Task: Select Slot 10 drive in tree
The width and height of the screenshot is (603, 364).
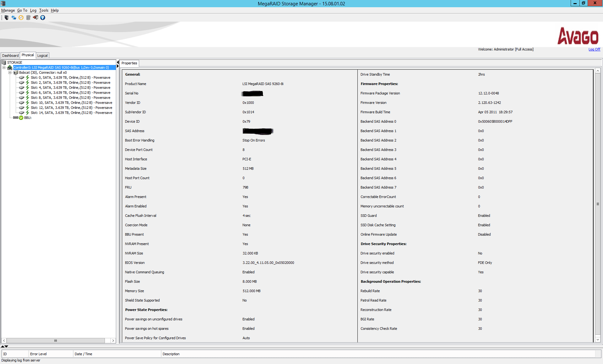Action: (71, 103)
